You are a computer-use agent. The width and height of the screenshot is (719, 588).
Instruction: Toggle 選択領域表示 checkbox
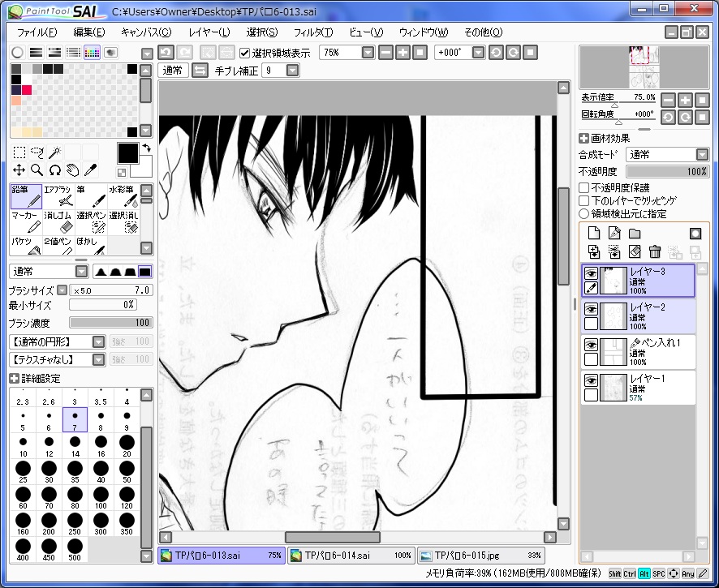[x=245, y=53]
